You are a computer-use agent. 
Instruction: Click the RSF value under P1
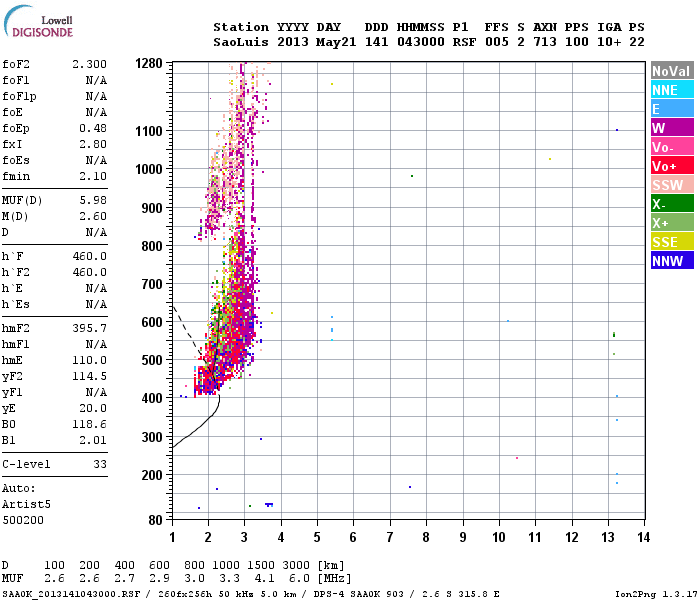[x=464, y=42]
